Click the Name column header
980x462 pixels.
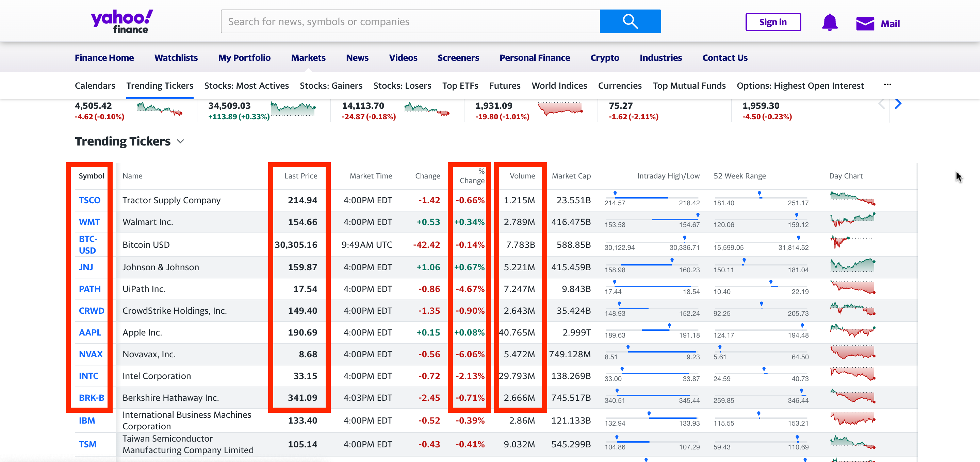[x=132, y=175]
